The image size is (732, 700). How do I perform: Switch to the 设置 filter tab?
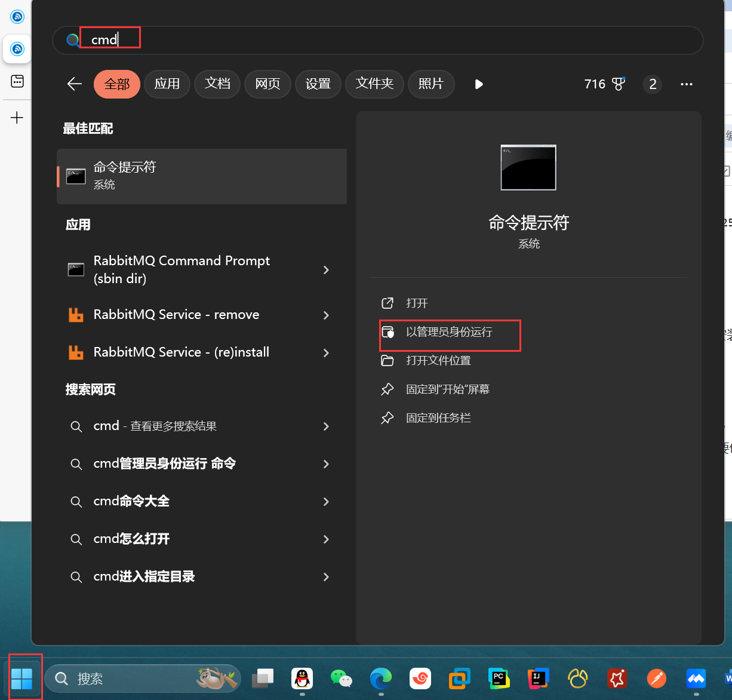(318, 84)
